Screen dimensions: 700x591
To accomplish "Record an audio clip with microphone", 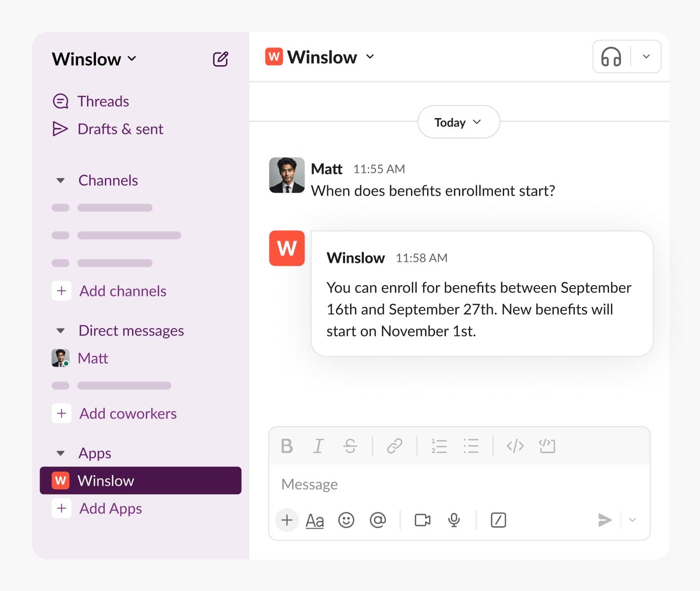I will [x=454, y=520].
